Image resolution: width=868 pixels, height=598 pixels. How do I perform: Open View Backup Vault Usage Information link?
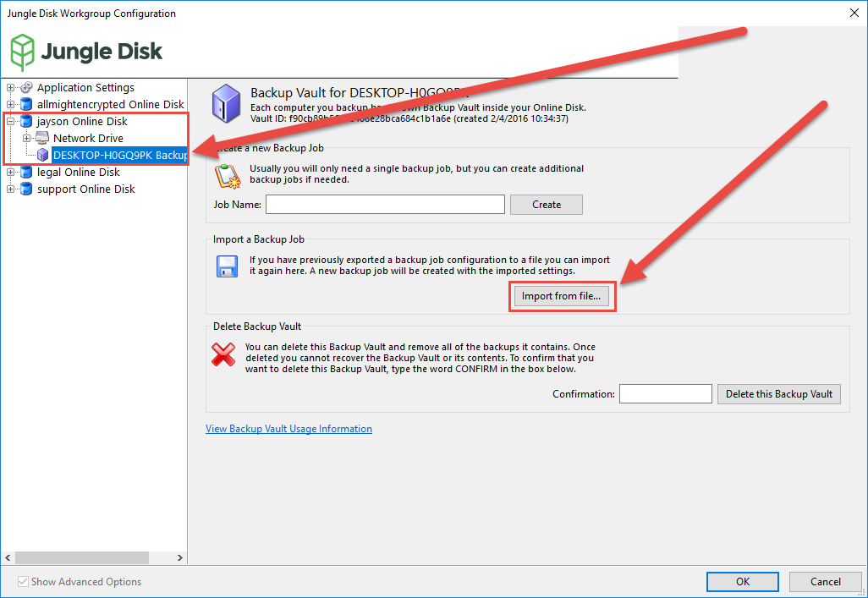289,429
